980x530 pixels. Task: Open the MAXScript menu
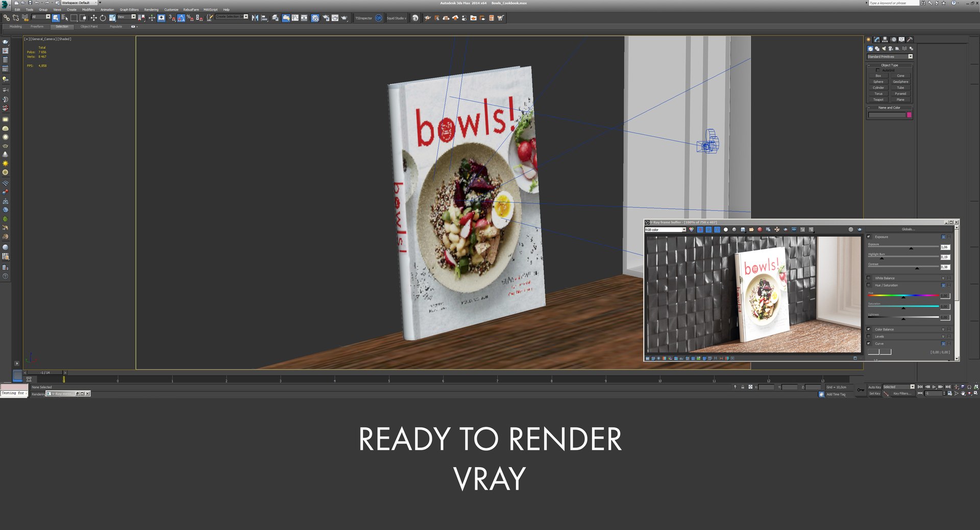pyautogui.click(x=210, y=10)
